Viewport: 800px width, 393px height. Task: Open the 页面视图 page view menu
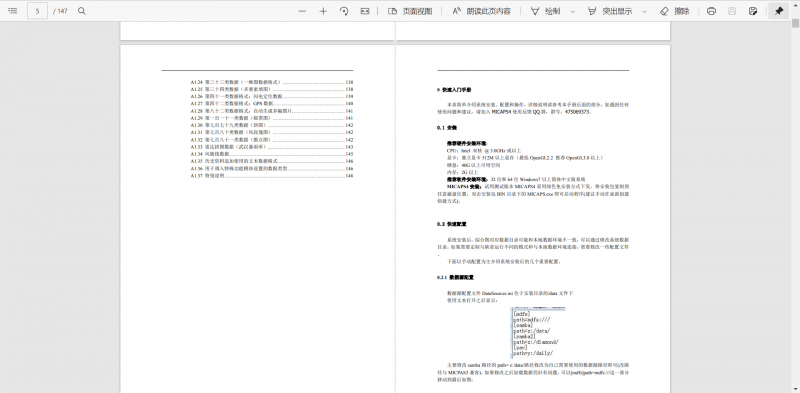[410, 11]
